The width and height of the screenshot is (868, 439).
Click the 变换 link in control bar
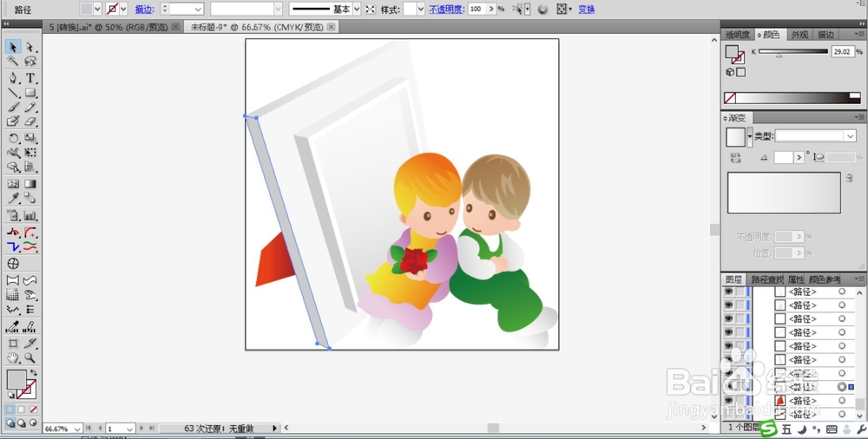click(x=586, y=10)
